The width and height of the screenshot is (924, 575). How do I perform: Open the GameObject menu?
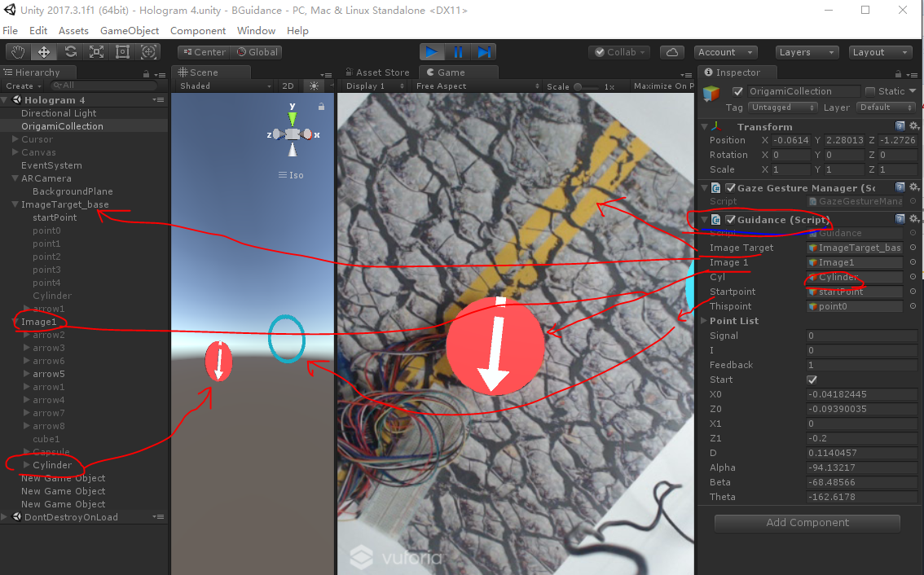129,30
